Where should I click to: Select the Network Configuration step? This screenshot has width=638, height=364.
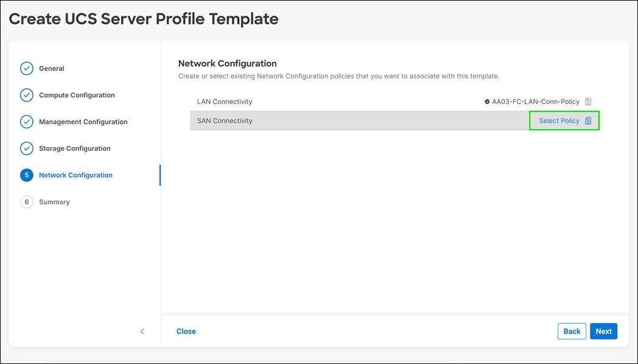(75, 175)
